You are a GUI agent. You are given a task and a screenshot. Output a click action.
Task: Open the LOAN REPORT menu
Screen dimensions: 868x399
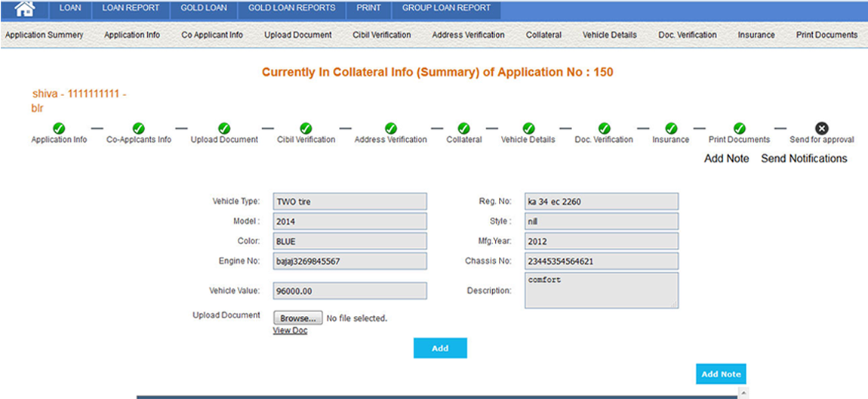(x=131, y=8)
